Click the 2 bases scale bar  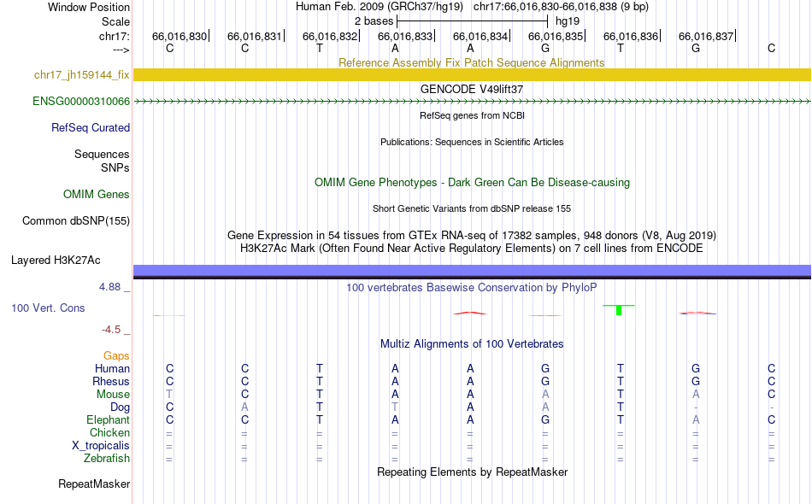(472, 21)
